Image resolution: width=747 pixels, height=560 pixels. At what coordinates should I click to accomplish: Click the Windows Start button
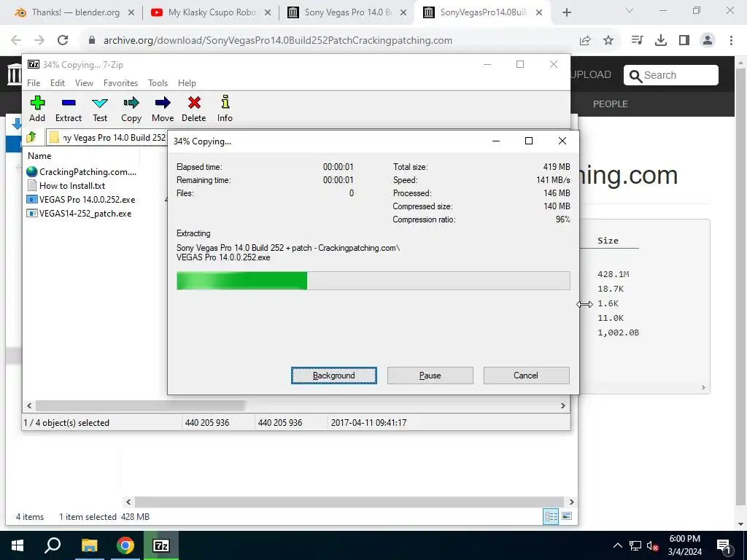18,545
